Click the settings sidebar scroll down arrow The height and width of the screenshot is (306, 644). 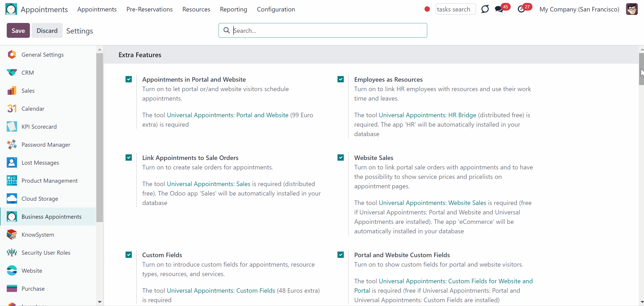click(x=100, y=302)
